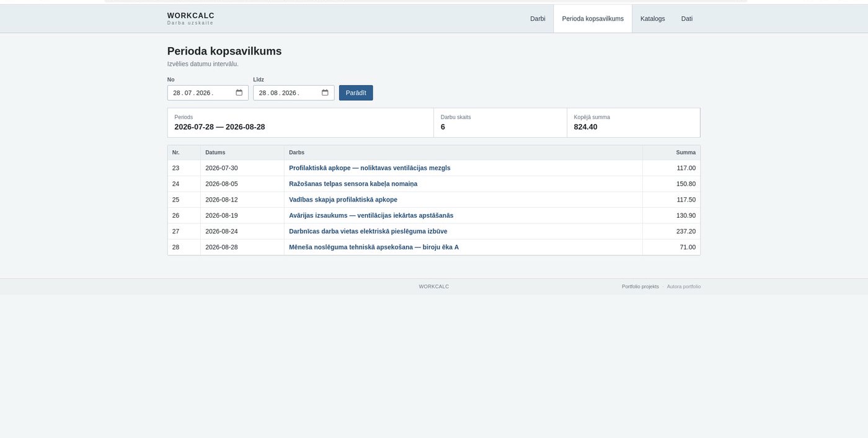Click the Darbs column header

point(463,153)
